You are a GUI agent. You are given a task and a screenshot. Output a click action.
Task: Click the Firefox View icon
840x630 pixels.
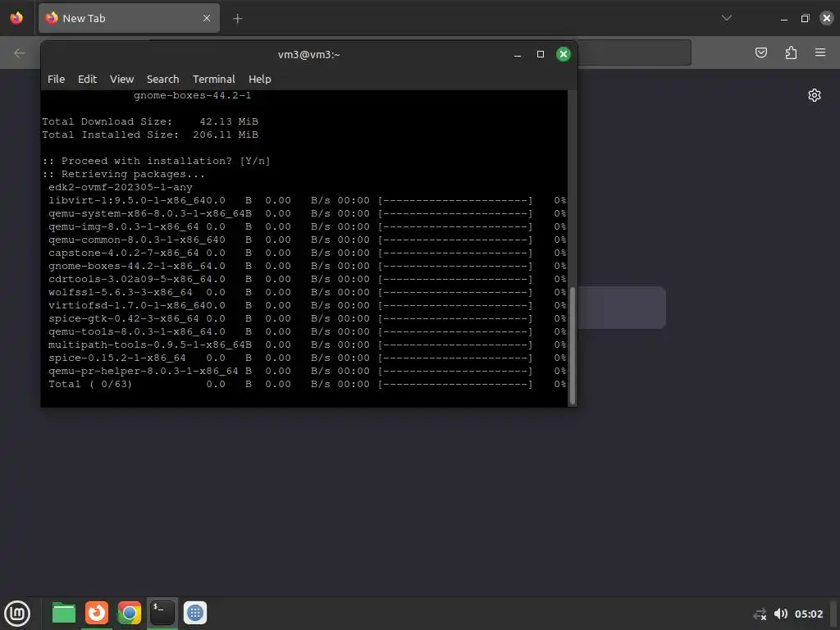pyautogui.click(x=16, y=18)
